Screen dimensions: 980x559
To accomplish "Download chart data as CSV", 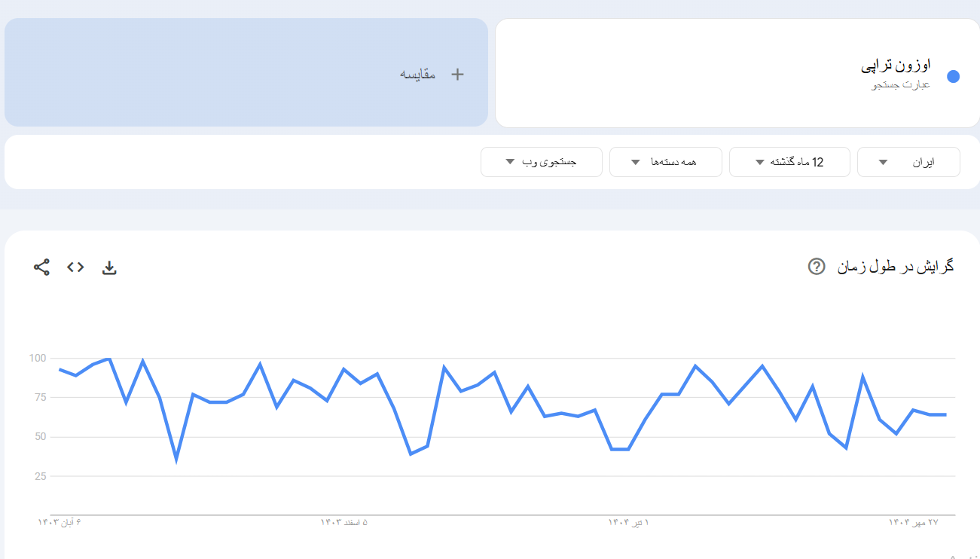I will pos(109,267).
